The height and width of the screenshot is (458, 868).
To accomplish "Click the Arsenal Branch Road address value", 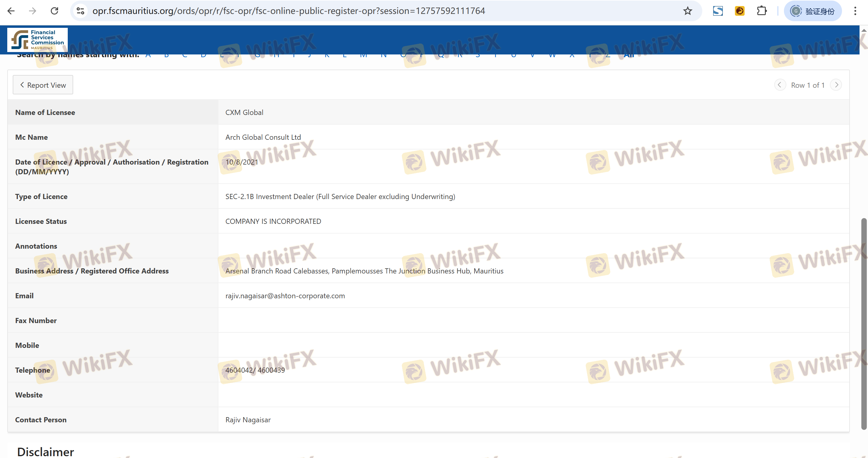I will (x=364, y=271).
